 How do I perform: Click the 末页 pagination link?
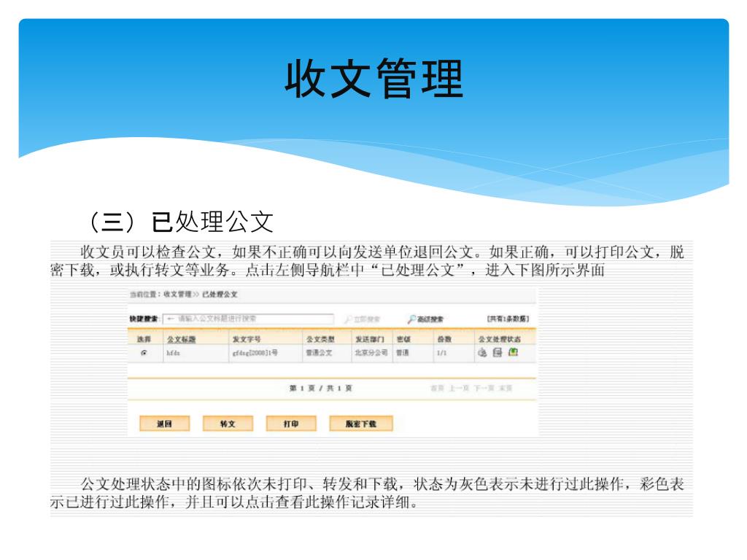point(506,388)
